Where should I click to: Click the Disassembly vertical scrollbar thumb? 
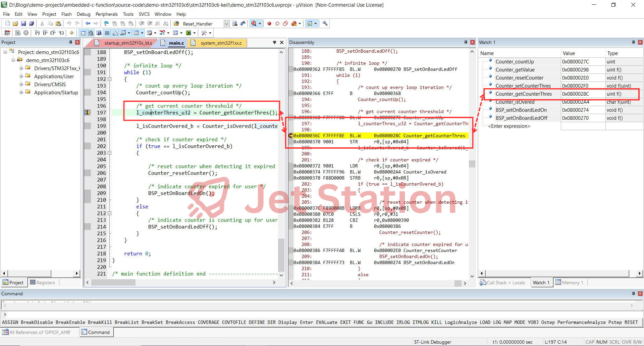click(x=472, y=164)
